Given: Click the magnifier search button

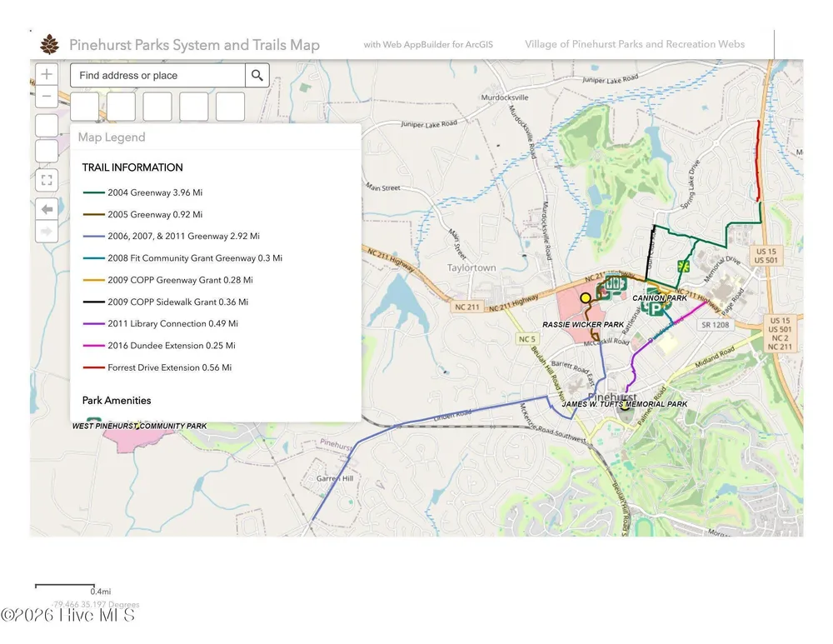Looking at the screenshot, I should click(x=257, y=76).
